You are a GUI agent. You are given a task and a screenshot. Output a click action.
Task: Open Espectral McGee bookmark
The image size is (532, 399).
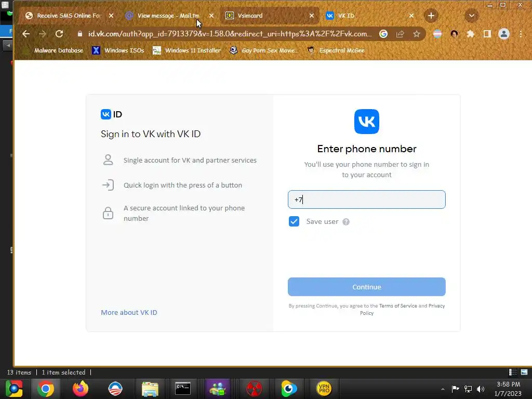tap(336, 50)
